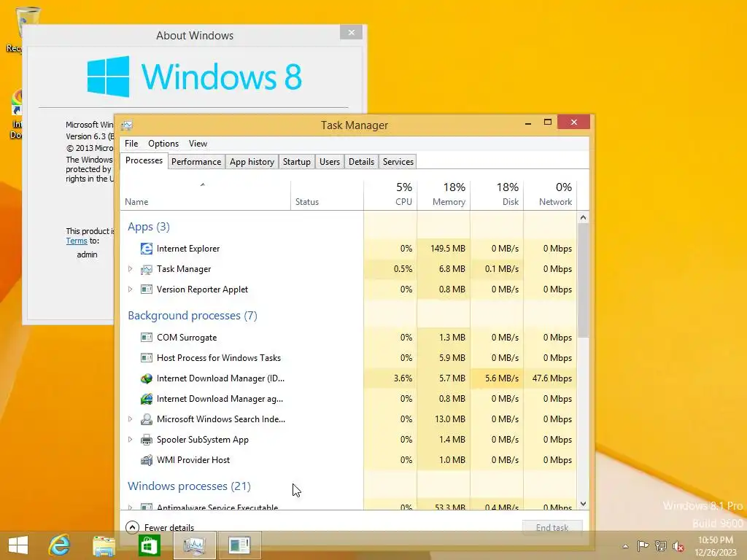Open the network tray icon
The height and width of the screenshot is (560, 747).
pos(661,545)
